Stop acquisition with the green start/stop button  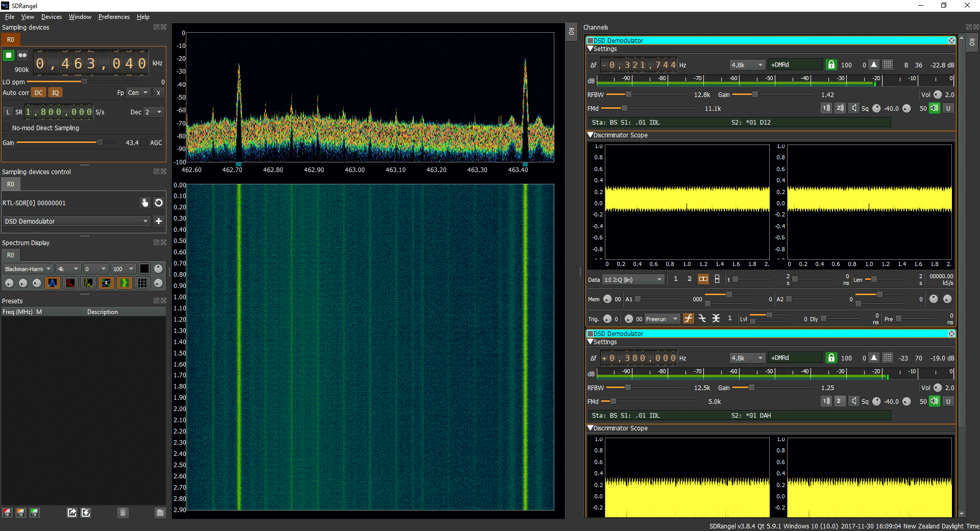click(x=9, y=55)
